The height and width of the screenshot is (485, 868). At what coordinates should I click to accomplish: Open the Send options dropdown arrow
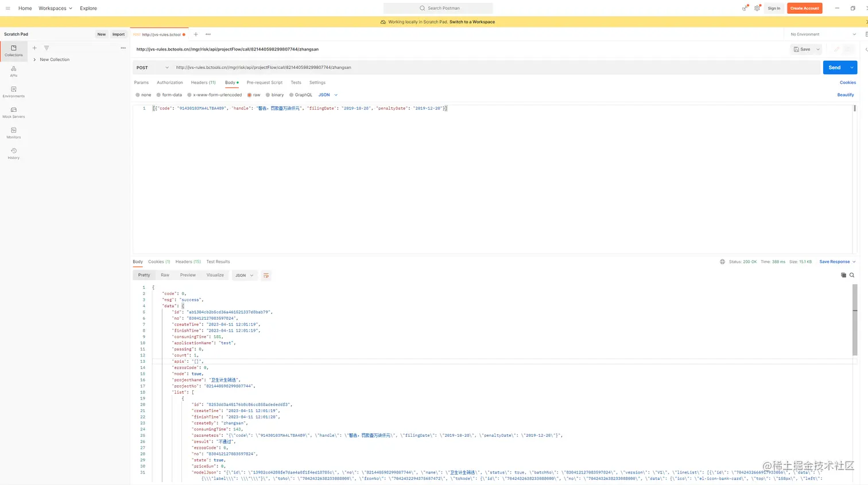click(x=852, y=68)
